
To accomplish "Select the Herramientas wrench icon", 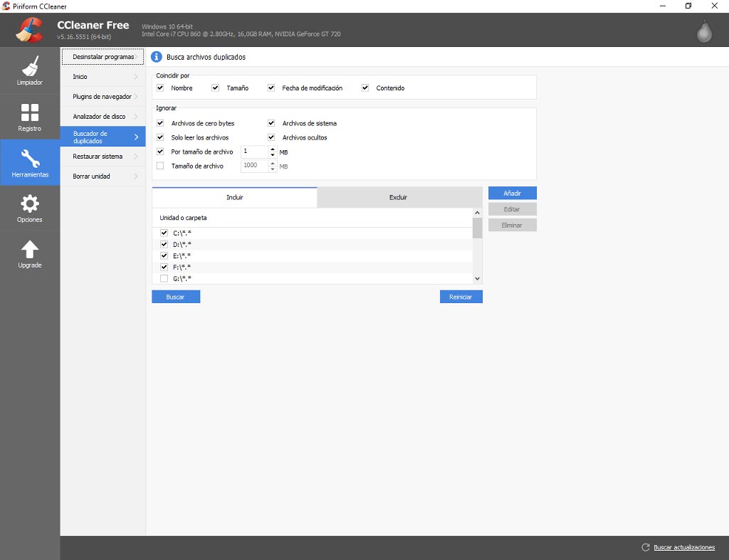I will click(x=30, y=158).
